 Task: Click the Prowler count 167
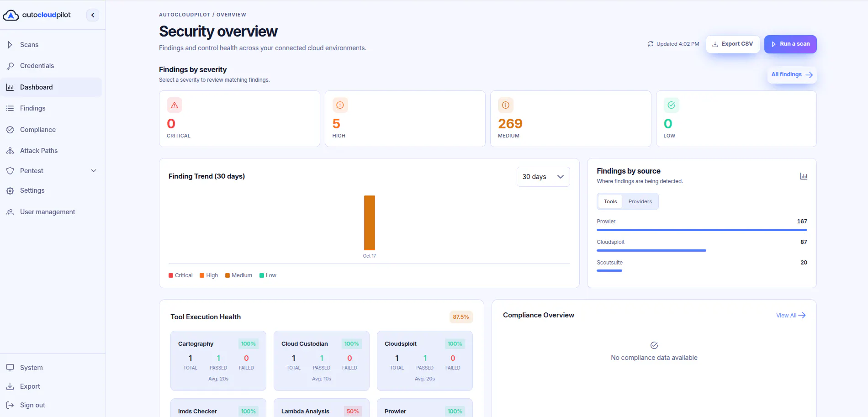(x=802, y=222)
